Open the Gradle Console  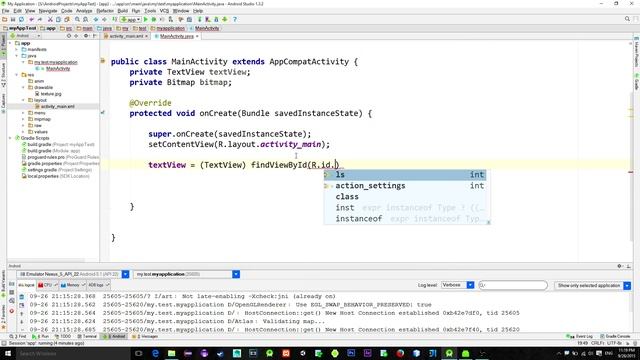(x=615, y=336)
